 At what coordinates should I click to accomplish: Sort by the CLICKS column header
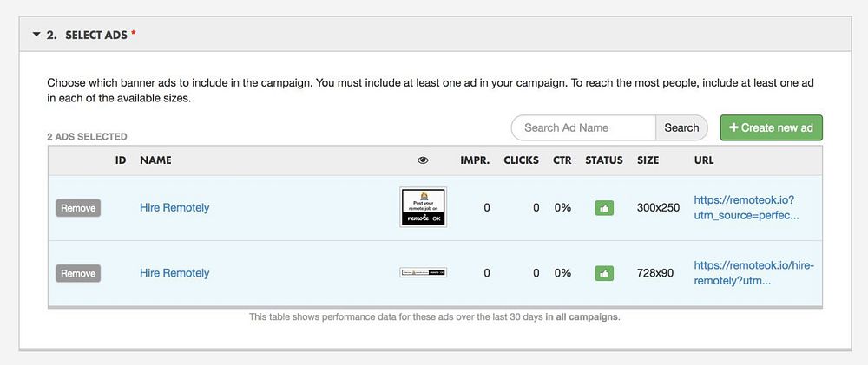click(x=521, y=160)
